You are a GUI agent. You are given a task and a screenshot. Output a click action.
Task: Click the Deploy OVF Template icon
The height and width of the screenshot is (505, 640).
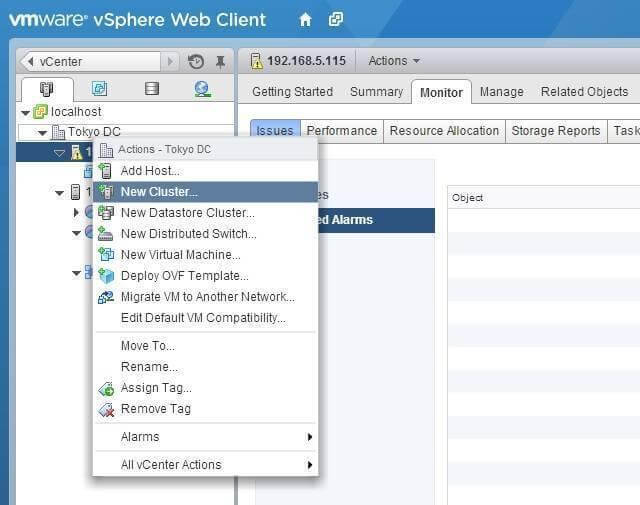106,276
